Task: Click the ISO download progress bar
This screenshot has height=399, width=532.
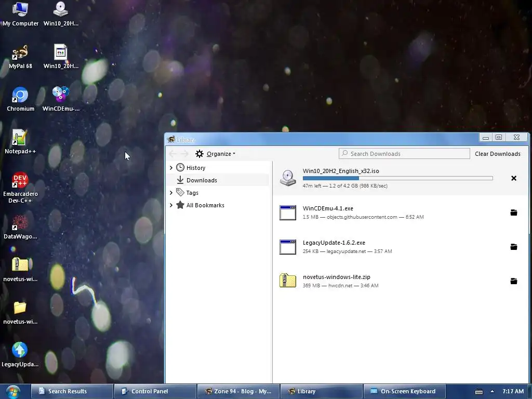Action: (x=397, y=178)
